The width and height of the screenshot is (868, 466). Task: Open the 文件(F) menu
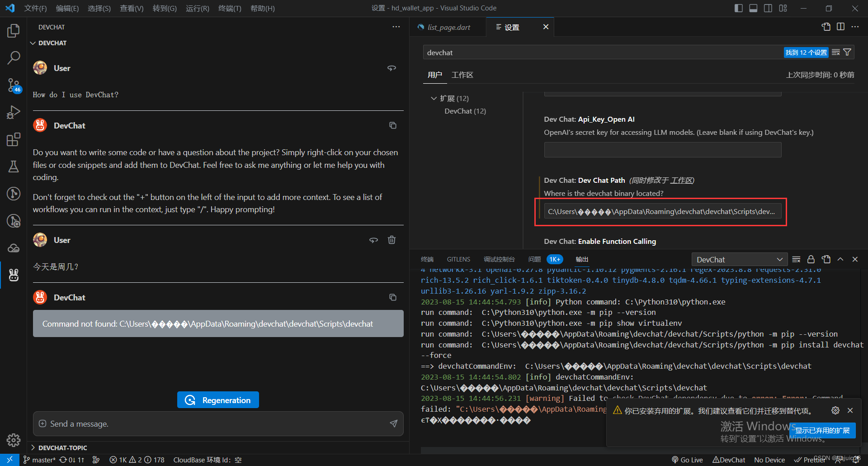coord(35,8)
